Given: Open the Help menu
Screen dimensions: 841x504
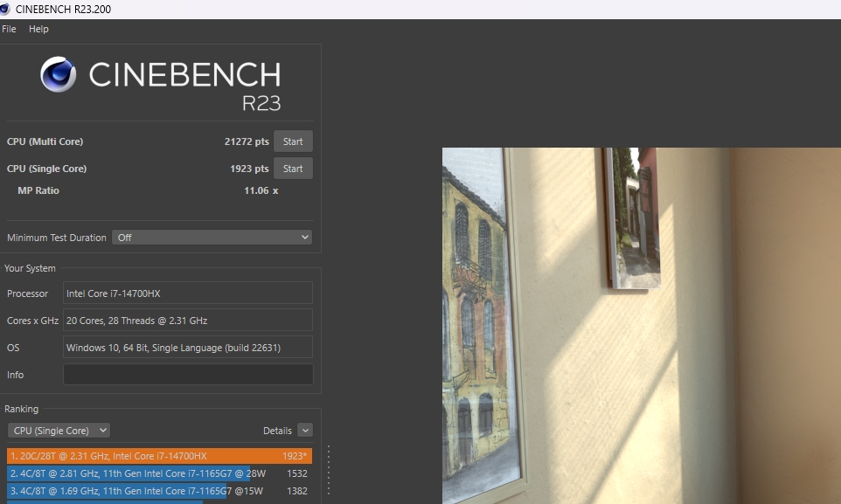Looking at the screenshot, I should click(38, 29).
